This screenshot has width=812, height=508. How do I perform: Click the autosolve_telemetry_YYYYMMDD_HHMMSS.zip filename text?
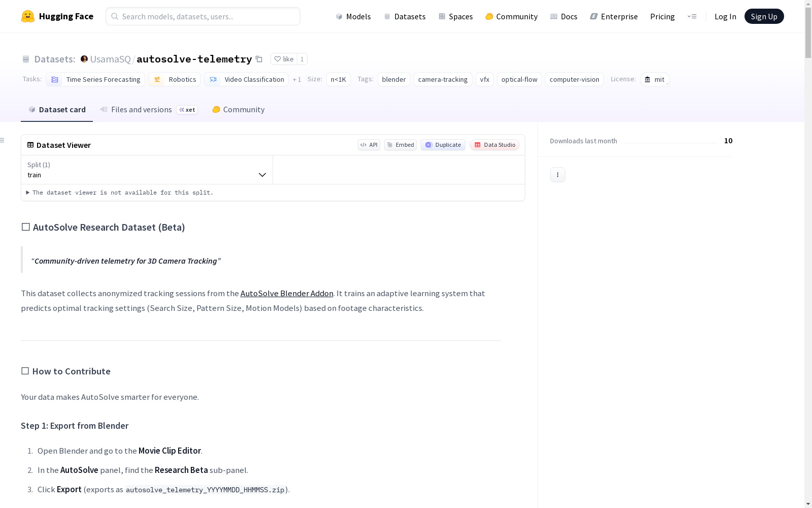point(205,490)
